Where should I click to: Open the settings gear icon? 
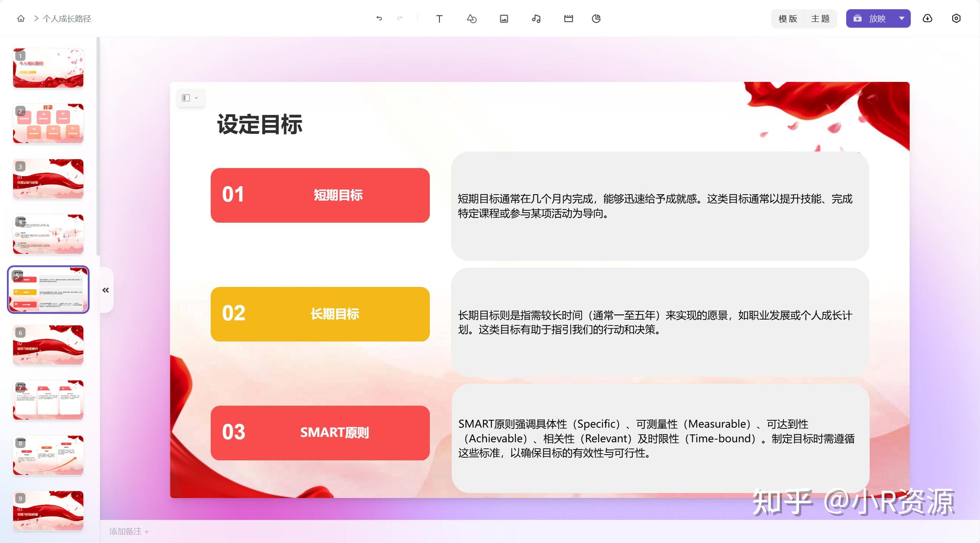click(956, 18)
